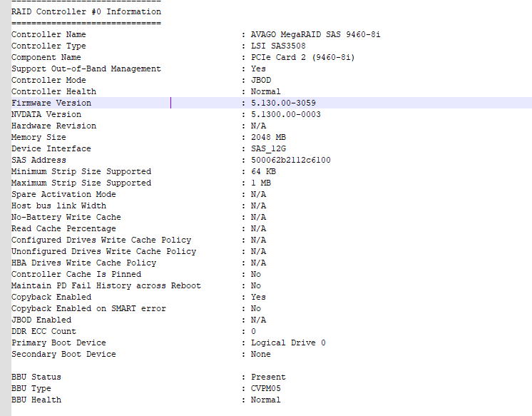Click the BBU Status value Present
Image resolution: width=532 pixels, height=416 pixels.
pos(268,377)
